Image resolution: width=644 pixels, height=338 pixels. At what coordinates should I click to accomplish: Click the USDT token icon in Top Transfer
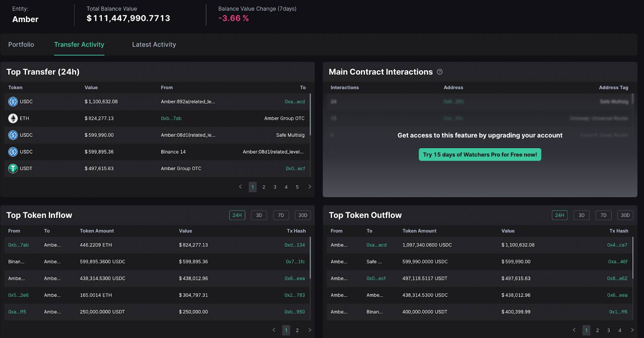tap(13, 169)
